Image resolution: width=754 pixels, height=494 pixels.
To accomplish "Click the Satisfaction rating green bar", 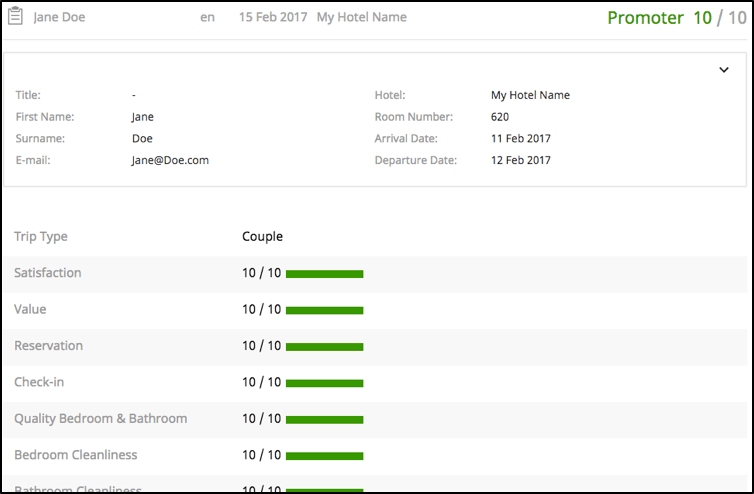I will (x=324, y=274).
